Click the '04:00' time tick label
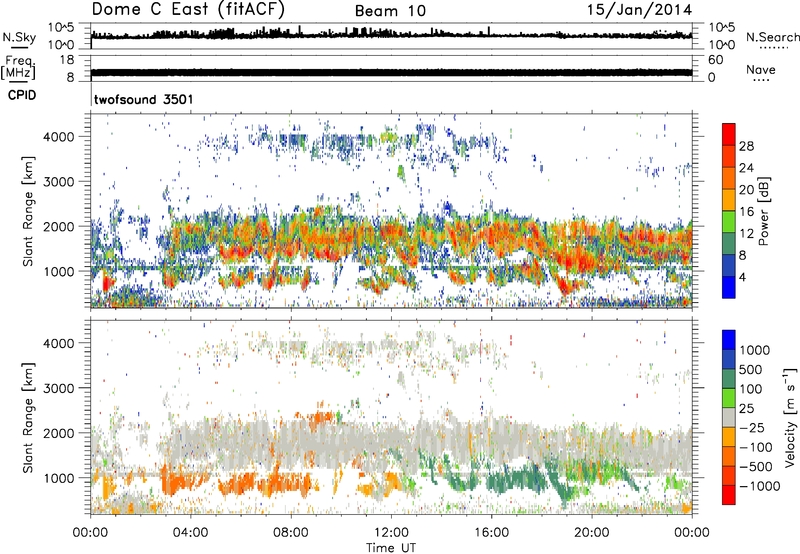Screen dimensions: 800x554 (x=190, y=533)
